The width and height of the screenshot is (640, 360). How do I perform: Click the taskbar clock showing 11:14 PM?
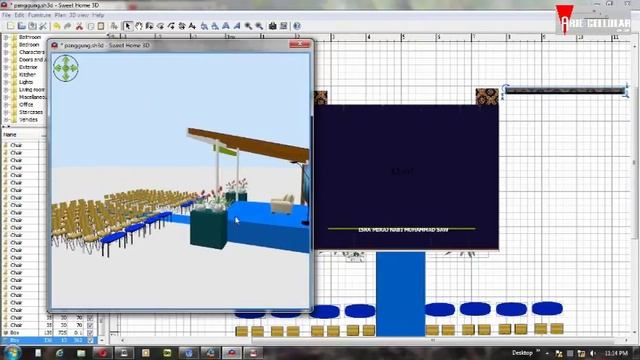pos(616,353)
